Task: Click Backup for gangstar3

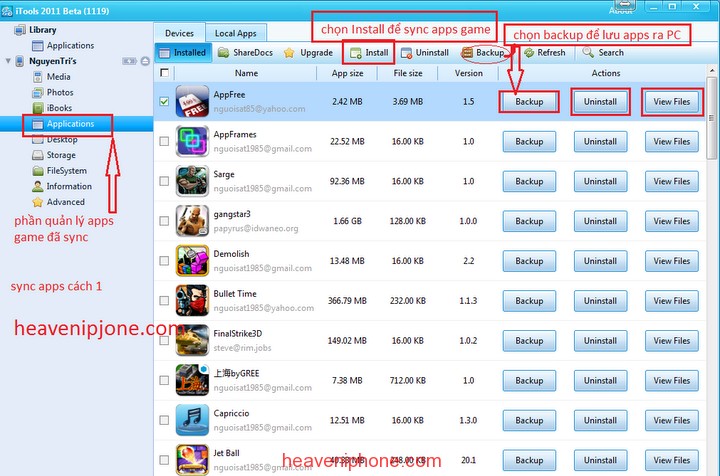Action: (529, 221)
